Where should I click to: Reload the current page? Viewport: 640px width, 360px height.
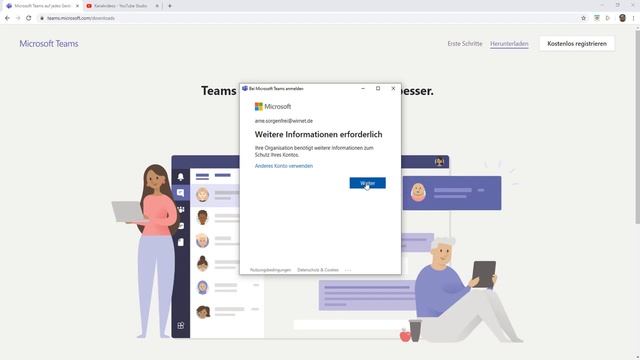click(x=29, y=18)
